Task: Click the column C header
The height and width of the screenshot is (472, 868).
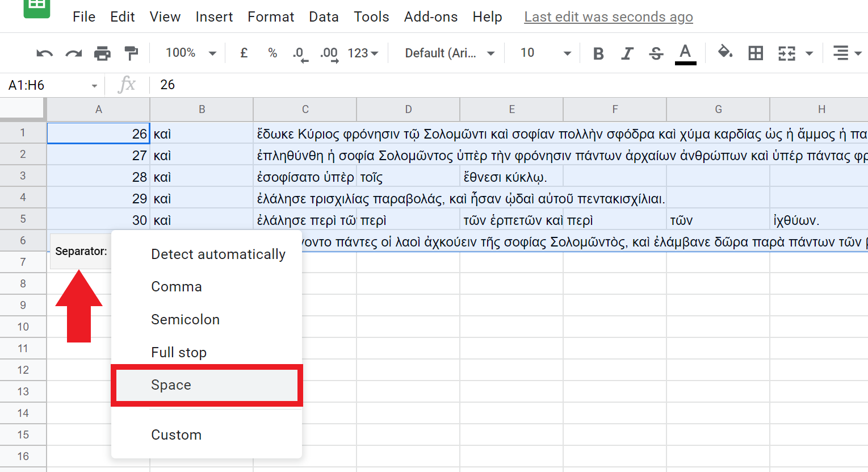Action: [x=305, y=109]
